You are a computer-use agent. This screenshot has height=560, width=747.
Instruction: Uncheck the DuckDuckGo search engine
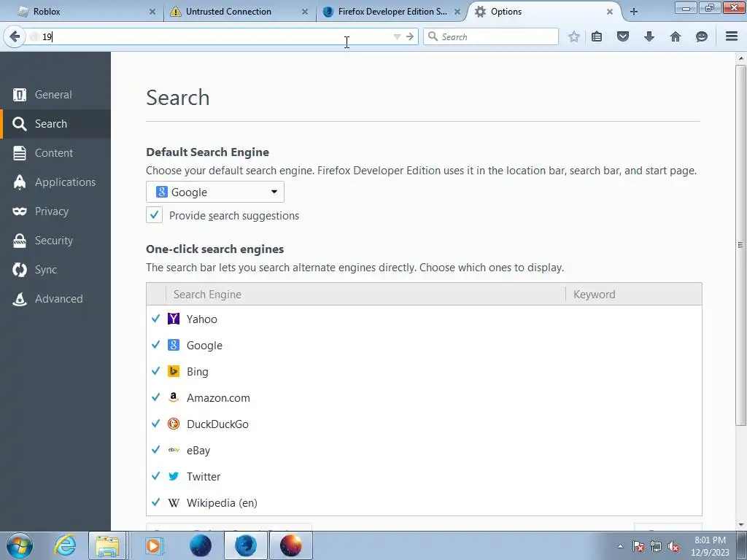[155, 424]
